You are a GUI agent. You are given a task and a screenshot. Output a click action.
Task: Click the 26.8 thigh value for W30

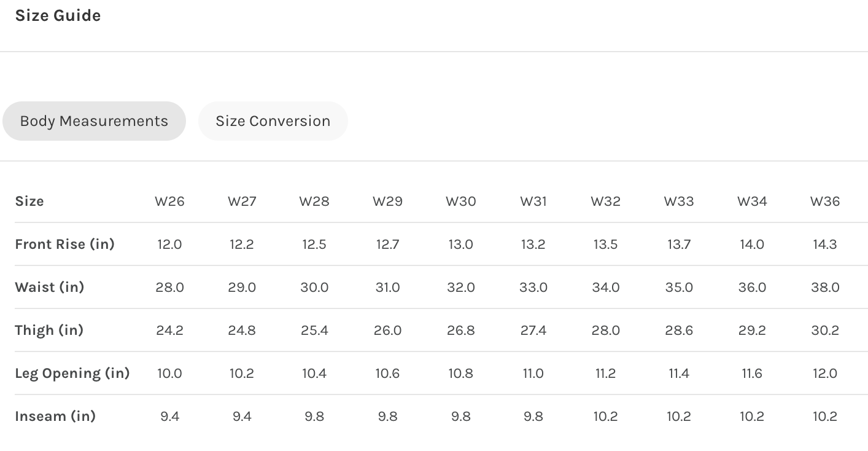pos(460,330)
